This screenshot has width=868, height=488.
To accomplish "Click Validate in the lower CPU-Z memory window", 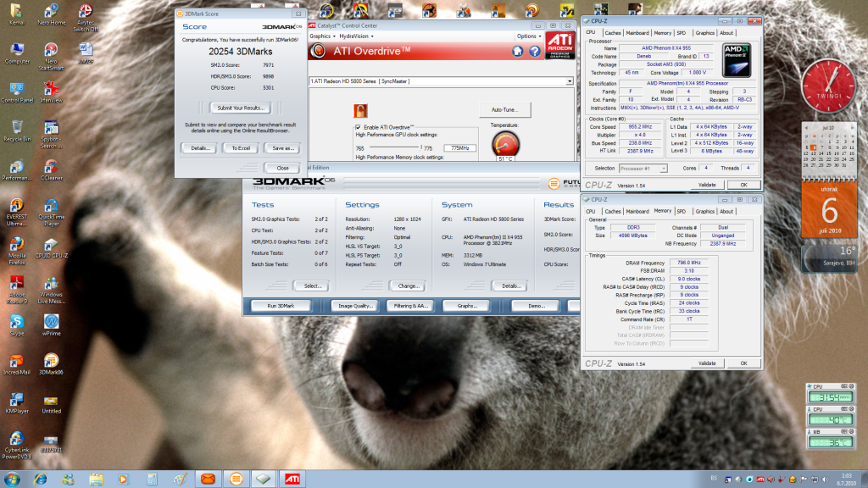I will tap(707, 363).
